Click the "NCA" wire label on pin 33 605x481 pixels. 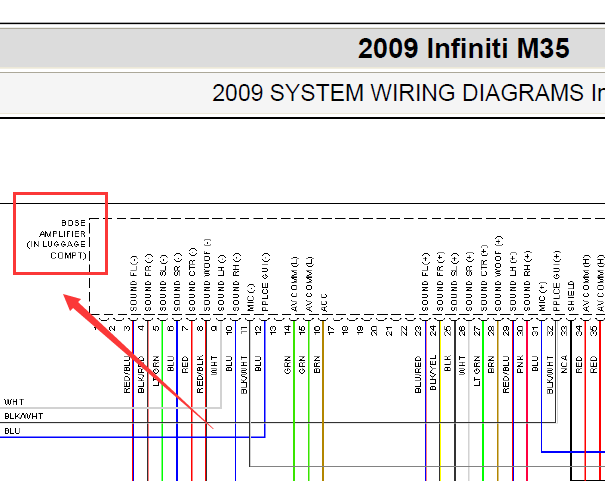pos(564,364)
